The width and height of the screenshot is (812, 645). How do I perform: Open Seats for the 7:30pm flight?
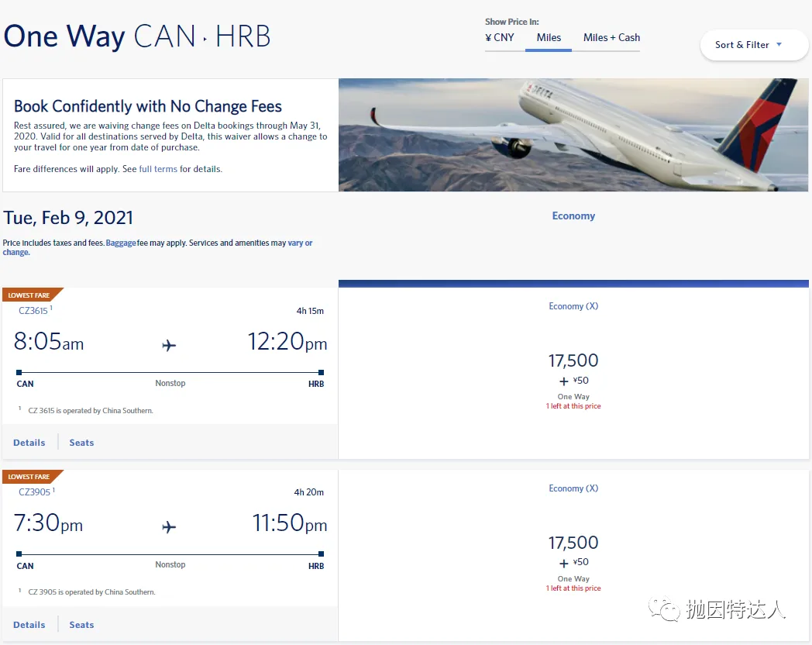82,625
